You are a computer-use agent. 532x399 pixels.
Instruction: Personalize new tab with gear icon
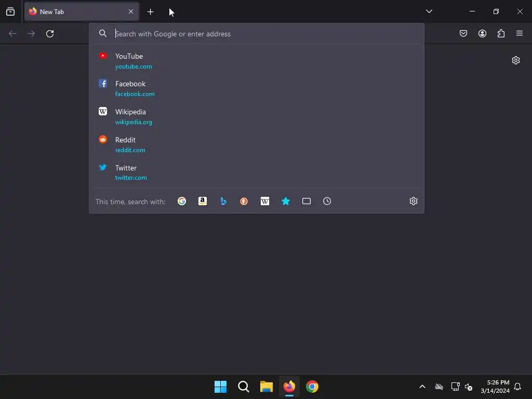(516, 60)
